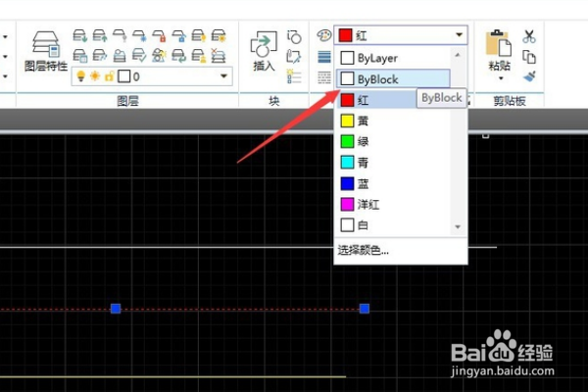Click the delete layer icon with red X
The image size is (588, 392).
click(x=219, y=56)
